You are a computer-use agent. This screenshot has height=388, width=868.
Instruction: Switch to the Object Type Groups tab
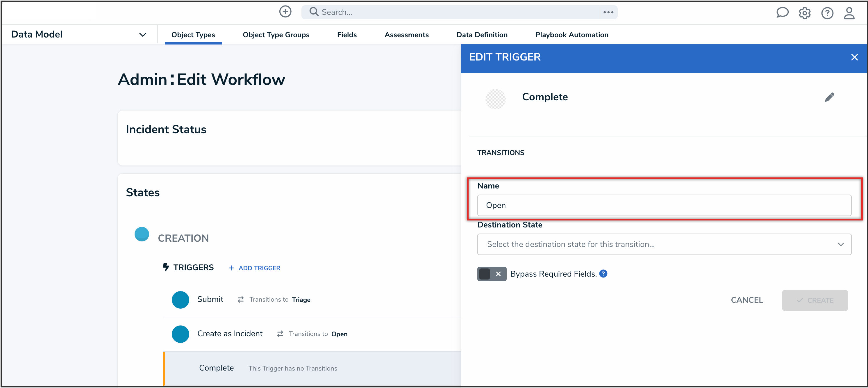(276, 35)
